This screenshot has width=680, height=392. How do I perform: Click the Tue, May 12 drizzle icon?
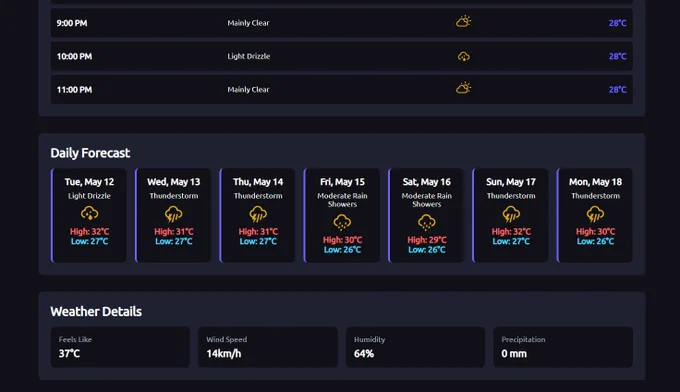tap(89, 213)
